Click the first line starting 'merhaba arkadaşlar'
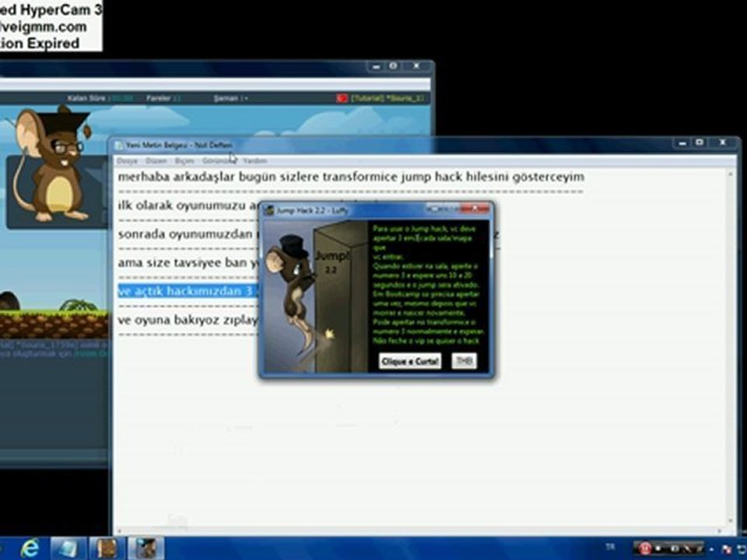 351,177
